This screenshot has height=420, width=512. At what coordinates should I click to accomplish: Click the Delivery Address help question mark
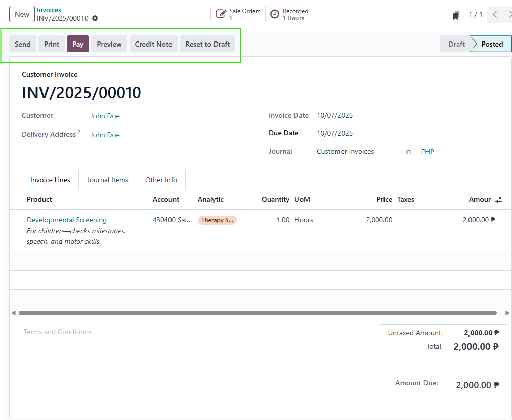coord(79,133)
